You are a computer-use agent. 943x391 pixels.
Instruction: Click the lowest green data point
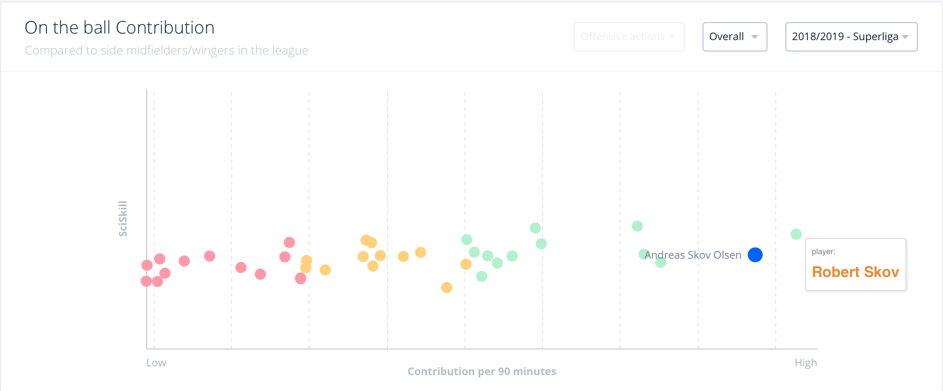[x=482, y=276]
